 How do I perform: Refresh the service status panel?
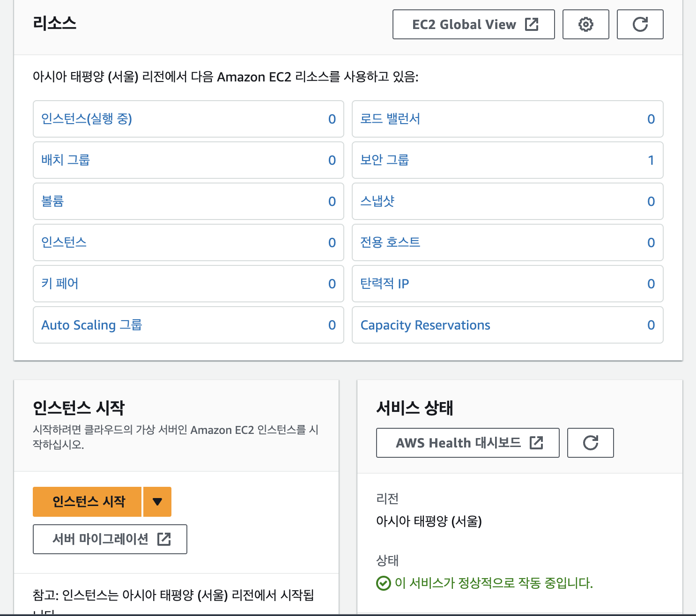pyautogui.click(x=590, y=443)
